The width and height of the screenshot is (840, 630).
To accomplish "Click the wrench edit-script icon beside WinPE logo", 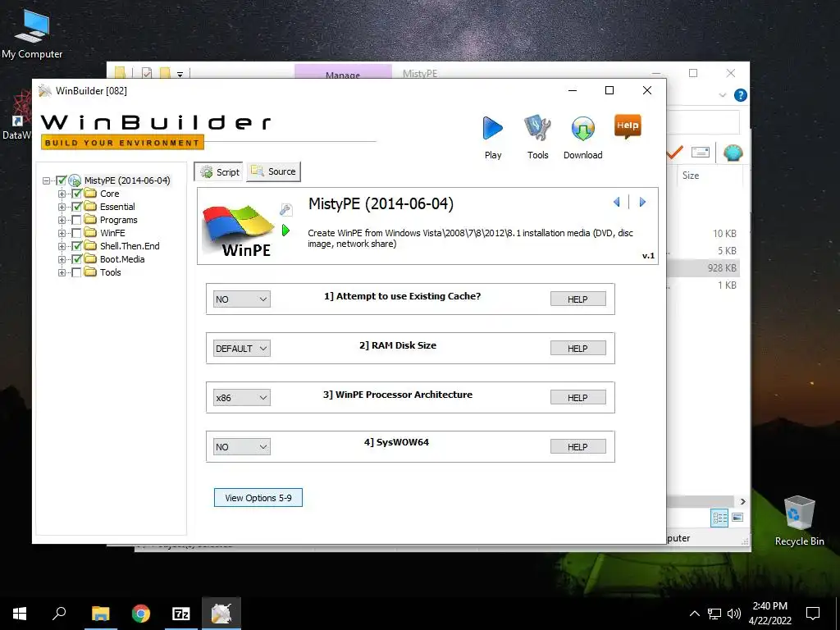I will point(286,209).
